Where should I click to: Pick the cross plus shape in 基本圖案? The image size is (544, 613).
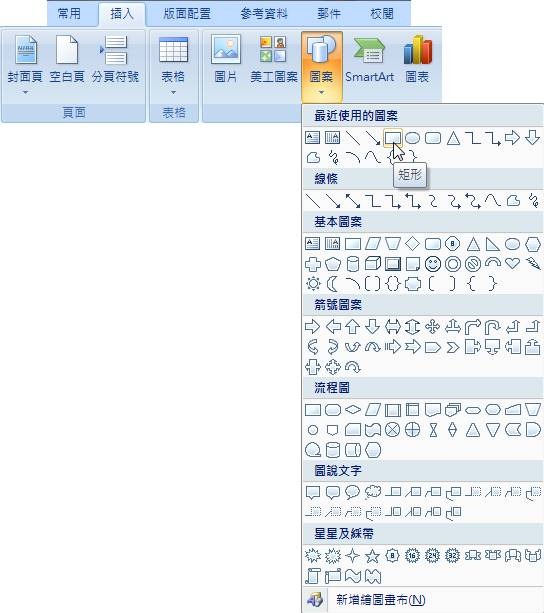click(313, 264)
